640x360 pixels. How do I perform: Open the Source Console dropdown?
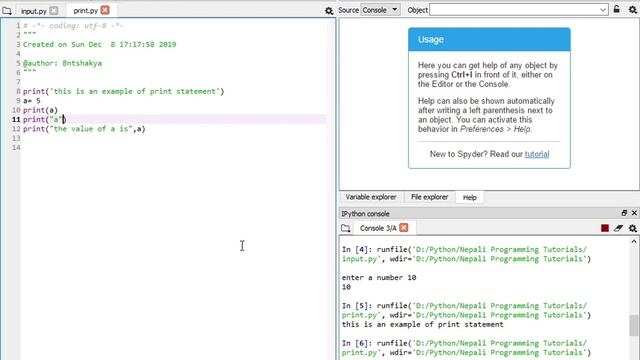(x=380, y=10)
